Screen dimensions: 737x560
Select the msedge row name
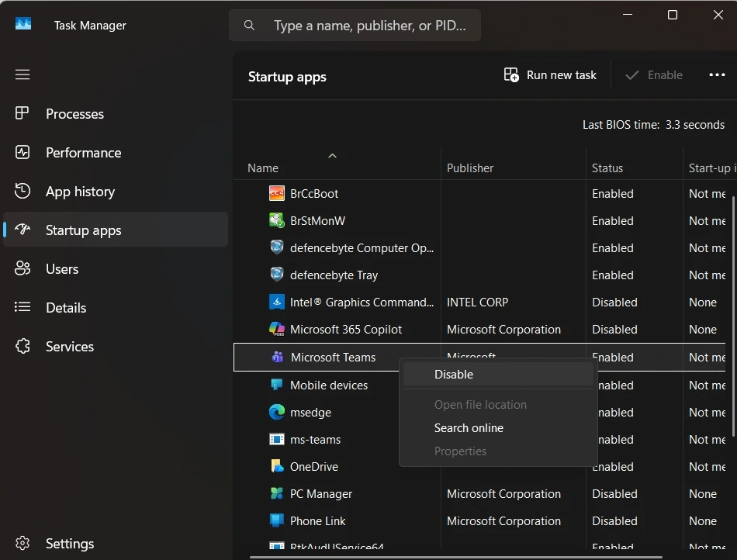310,413
